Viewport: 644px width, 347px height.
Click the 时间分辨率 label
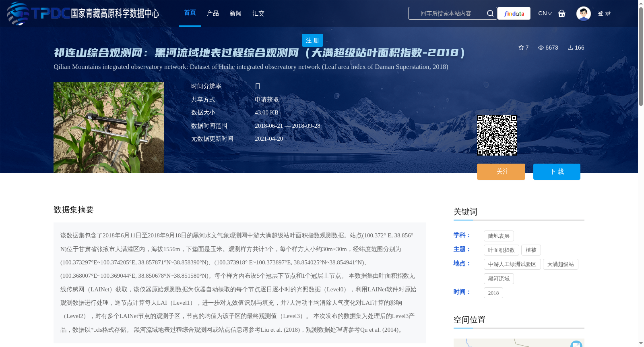click(x=206, y=86)
